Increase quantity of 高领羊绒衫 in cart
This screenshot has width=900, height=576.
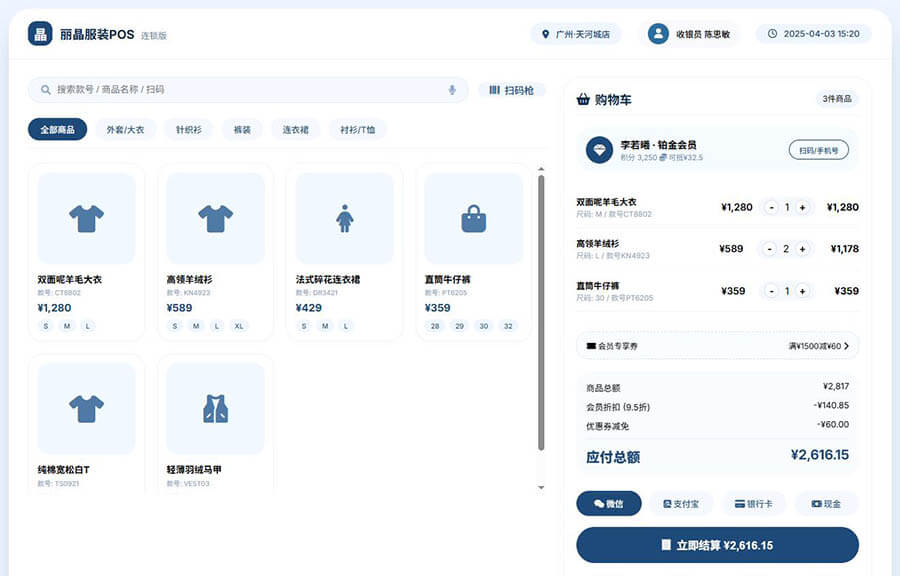click(802, 249)
